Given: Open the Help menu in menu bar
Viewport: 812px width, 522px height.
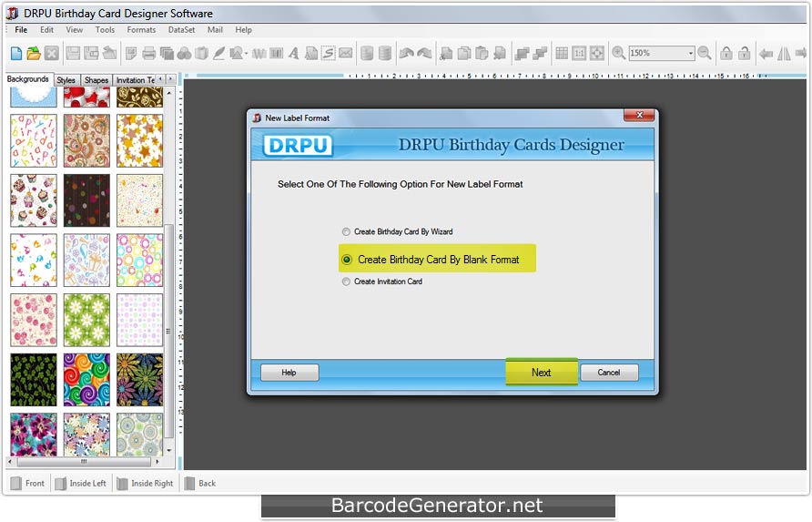Looking at the screenshot, I should [x=243, y=30].
